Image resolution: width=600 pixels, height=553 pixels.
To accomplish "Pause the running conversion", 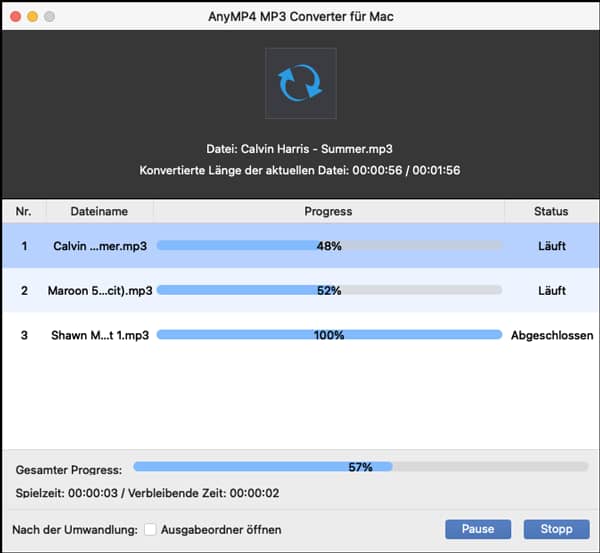I will 478,529.
